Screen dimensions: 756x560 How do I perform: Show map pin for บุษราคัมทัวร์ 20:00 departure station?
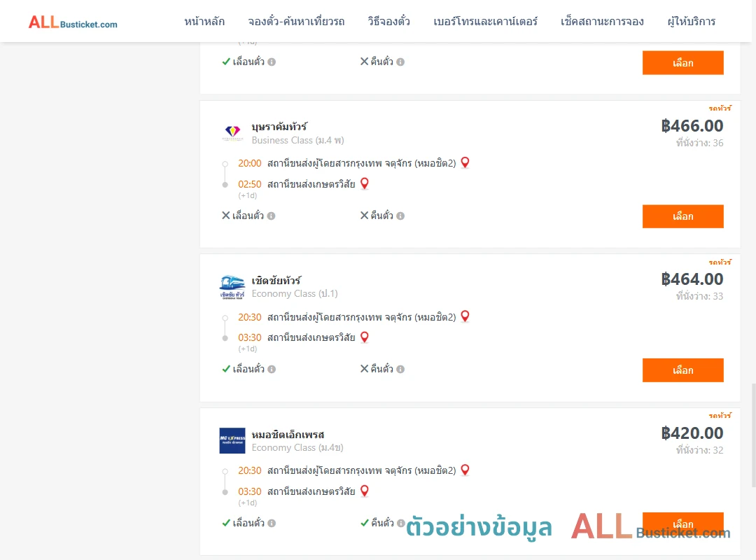pyautogui.click(x=465, y=162)
